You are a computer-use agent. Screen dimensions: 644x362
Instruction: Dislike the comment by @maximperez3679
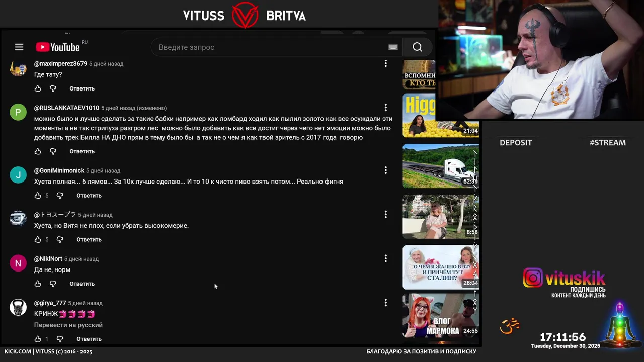(x=53, y=88)
